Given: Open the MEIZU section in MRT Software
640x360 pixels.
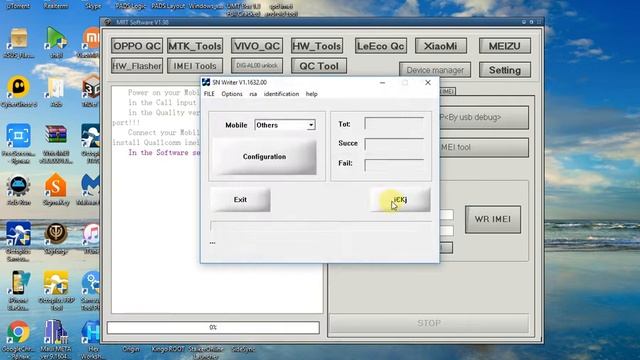Looking at the screenshot, I should coord(504,46).
